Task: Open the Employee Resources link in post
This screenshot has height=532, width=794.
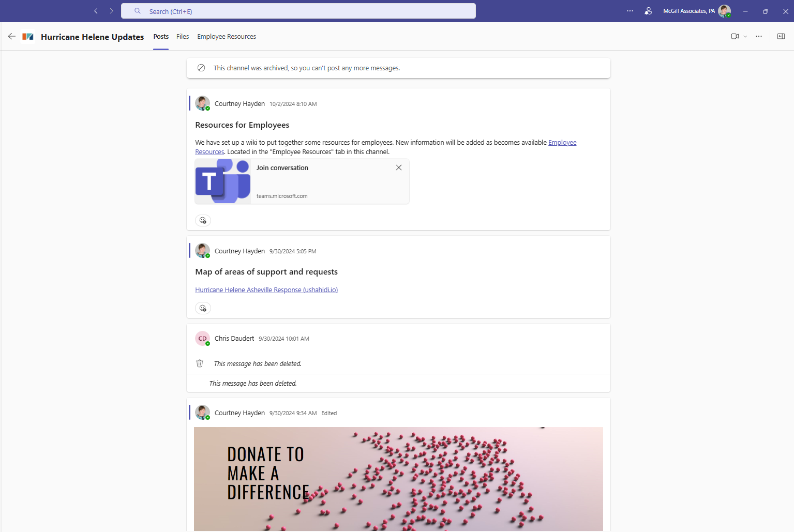Action: click(562, 142)
